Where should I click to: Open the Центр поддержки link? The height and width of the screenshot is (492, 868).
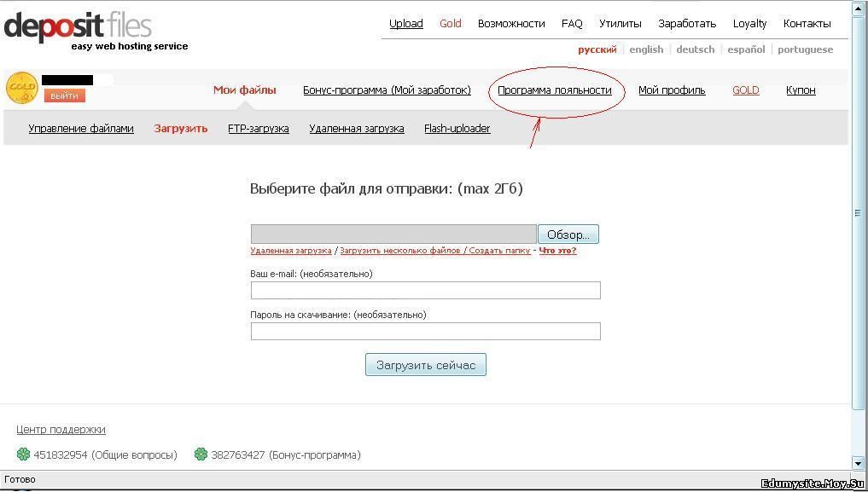pyautogui.click(x=61, y=430)
